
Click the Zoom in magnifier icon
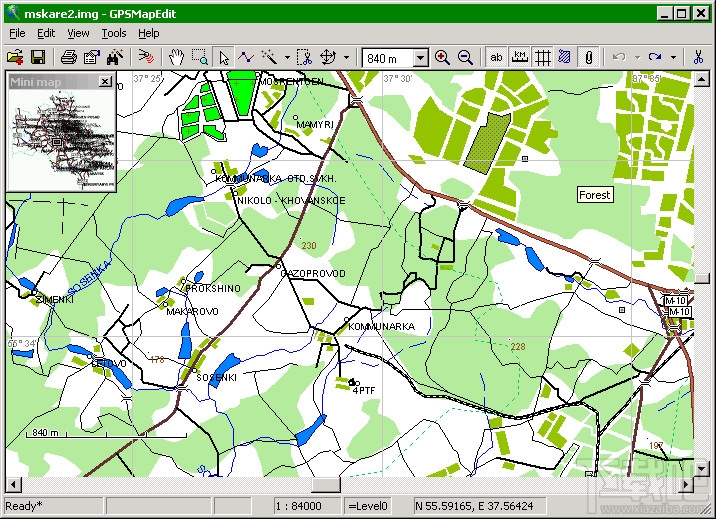coord(442,58)
